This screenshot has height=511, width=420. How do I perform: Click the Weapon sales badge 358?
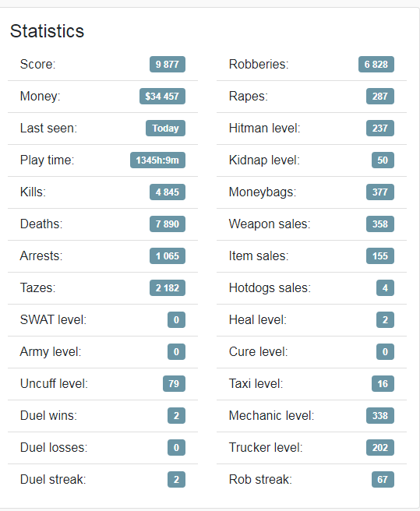click(x=380, y=224)
